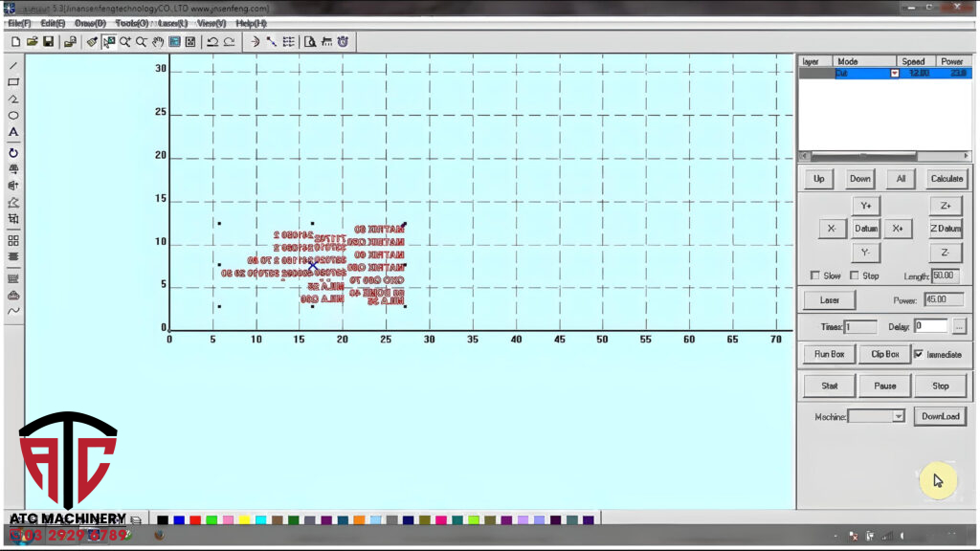
Task: Pick the red color swatch in palette
Action: [x=195, y=520]
